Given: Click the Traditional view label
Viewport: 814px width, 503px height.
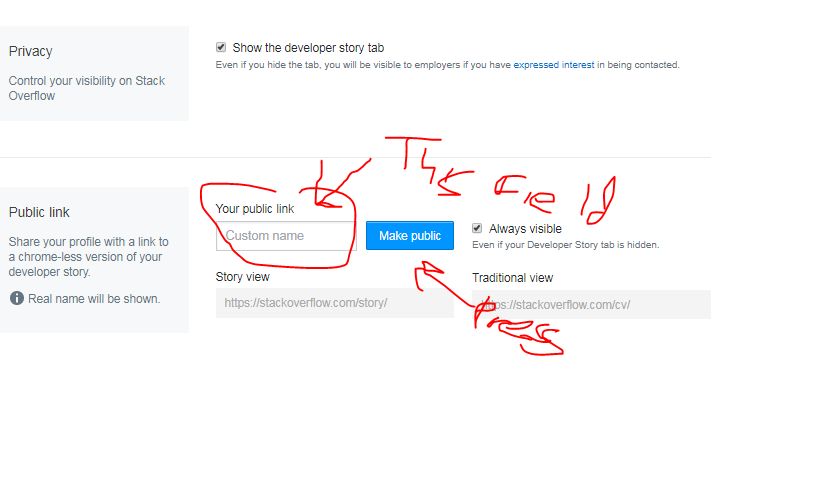Looking at the screenshot, I should [x=512, y=278].
